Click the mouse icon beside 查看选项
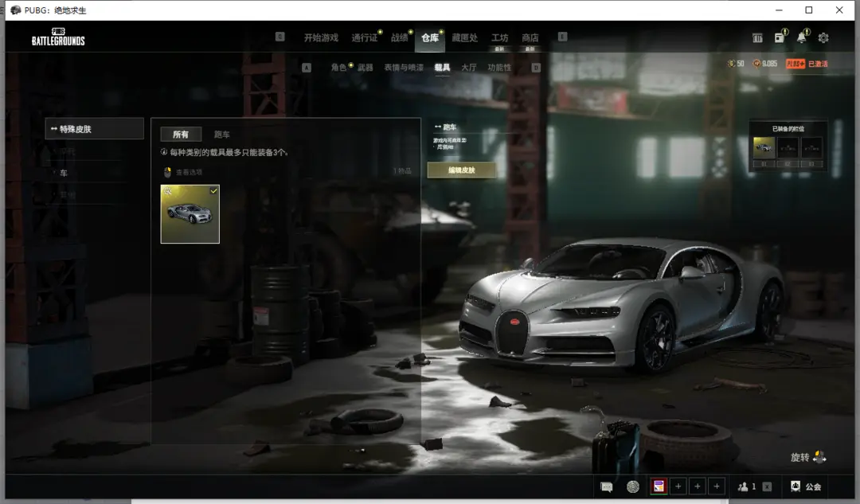The width and height of the screenshot is (860, 504). (168, 172)
